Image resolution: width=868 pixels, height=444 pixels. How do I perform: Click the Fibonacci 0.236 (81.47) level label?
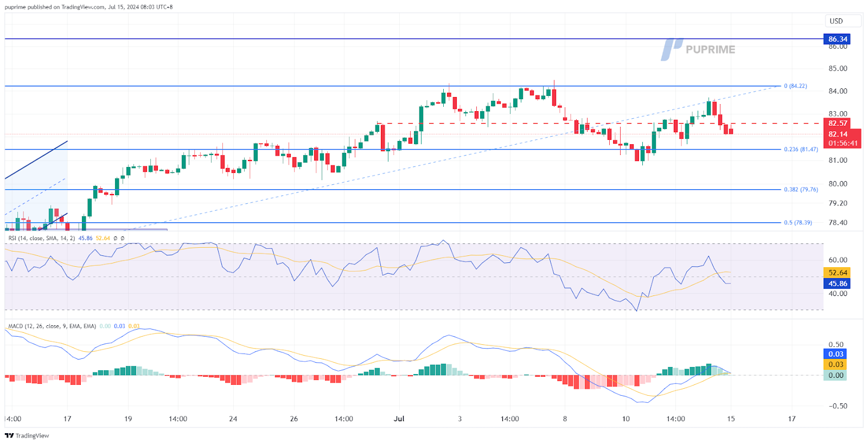(801, 149)
